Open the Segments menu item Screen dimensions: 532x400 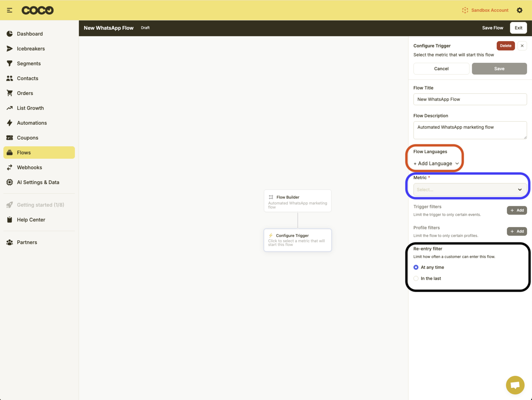click(29, 64)
